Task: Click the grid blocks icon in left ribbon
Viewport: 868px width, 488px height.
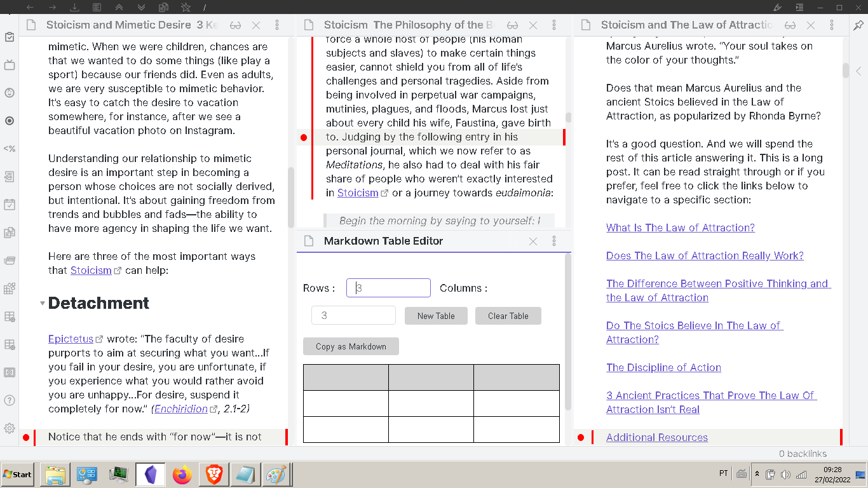Action: [10, 288]
